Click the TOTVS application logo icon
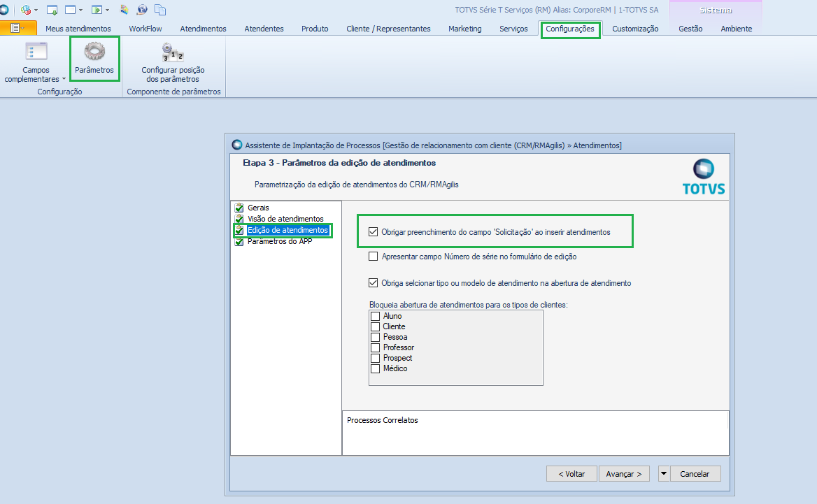The height and width of the screenshot is (504, 817). (x=3, y=9)
